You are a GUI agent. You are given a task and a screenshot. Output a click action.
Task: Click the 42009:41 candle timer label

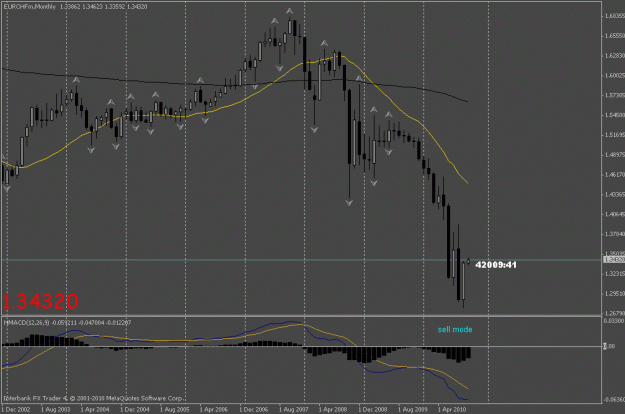click(496, 265)
